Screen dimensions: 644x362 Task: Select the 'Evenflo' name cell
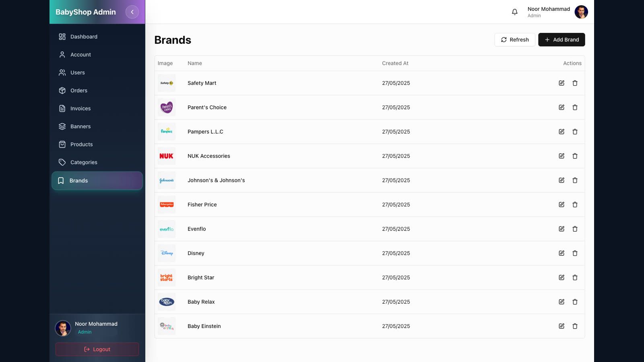point(197,229)
